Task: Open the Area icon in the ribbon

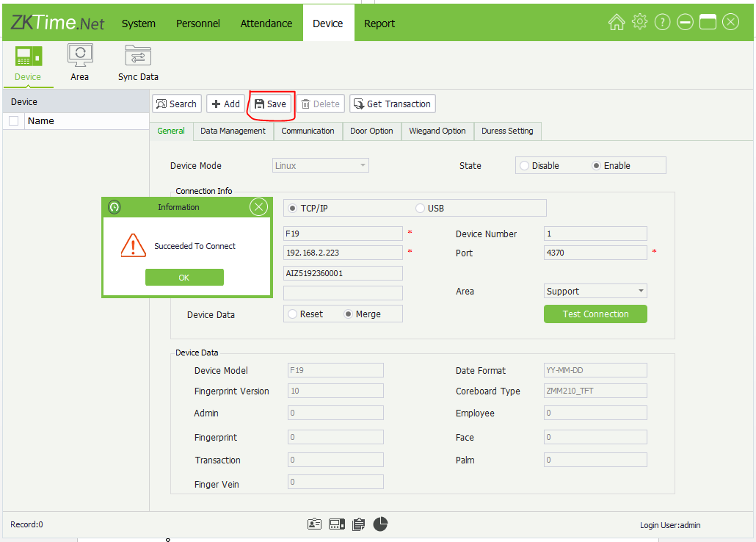Action: [80, 57]
